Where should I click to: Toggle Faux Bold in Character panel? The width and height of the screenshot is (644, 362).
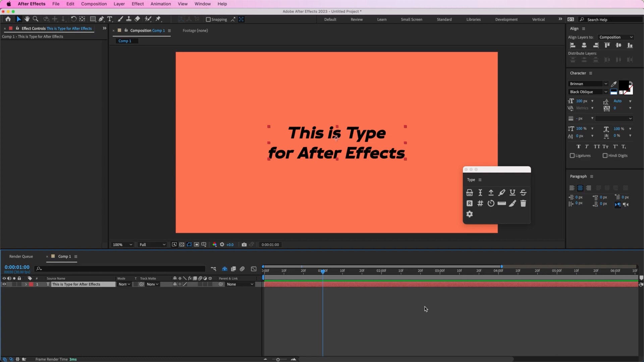click(578, 146)
